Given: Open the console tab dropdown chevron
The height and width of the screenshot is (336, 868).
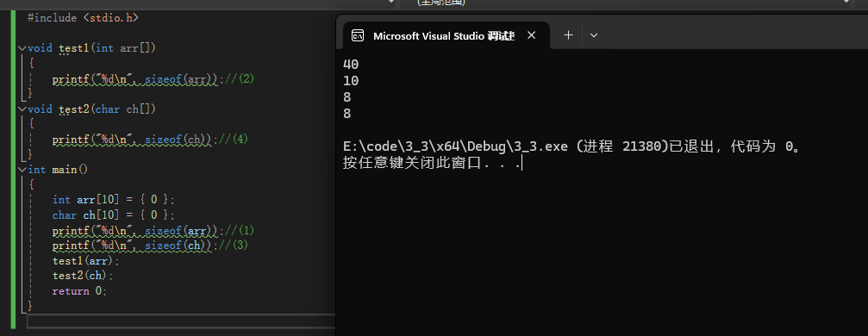Looking at the screenshot, I should tap(594, 35).
